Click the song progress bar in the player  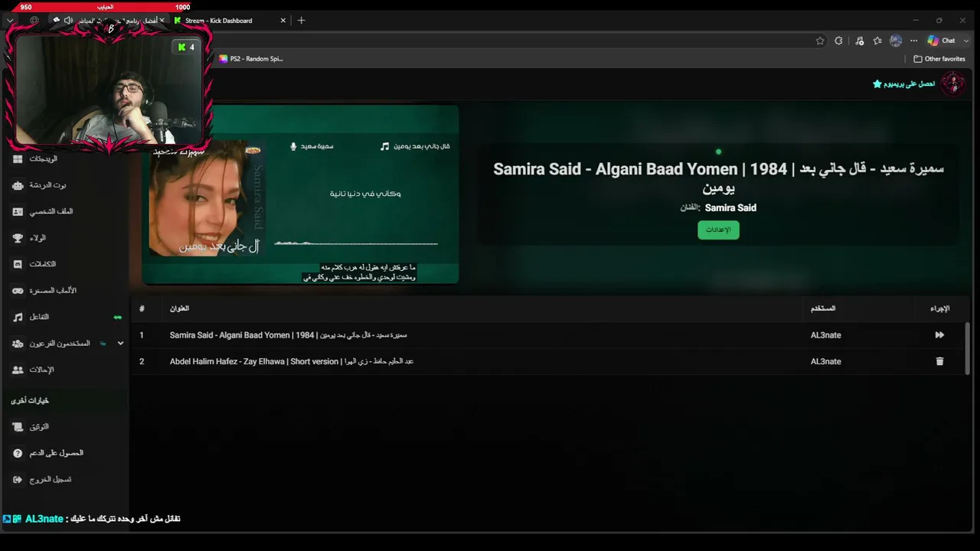coord(356,244)
